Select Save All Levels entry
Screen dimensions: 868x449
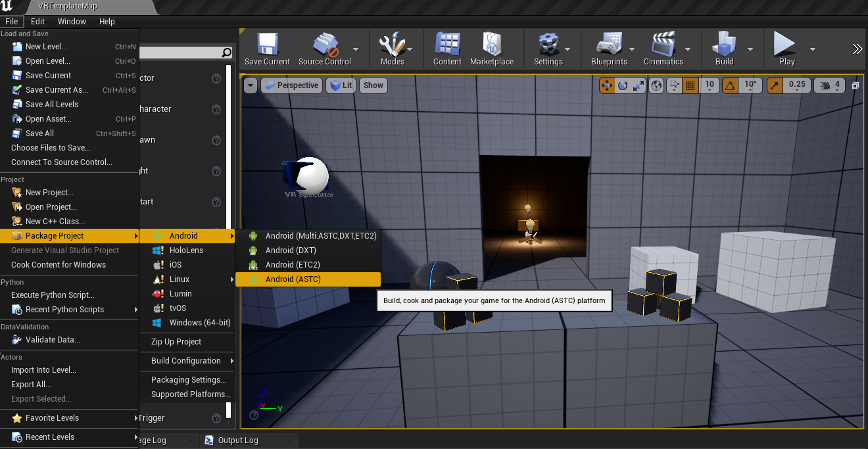[70, 105]
